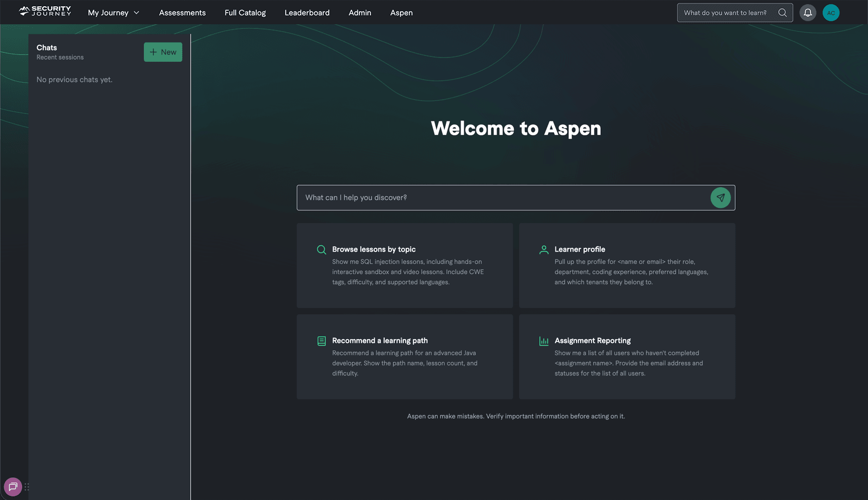868x500 pixels.
Task: Click the 'Recent sessions' label
Action: pyautogui.click(x=60, y=57)
